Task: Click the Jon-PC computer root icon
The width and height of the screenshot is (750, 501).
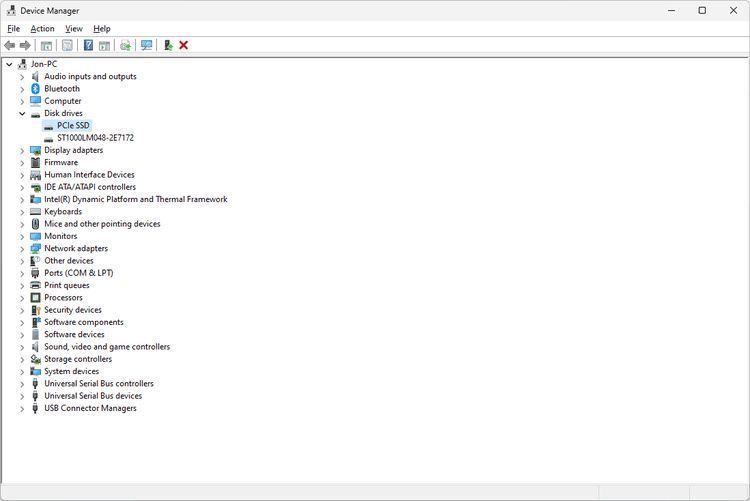Action: coord(22,64)
